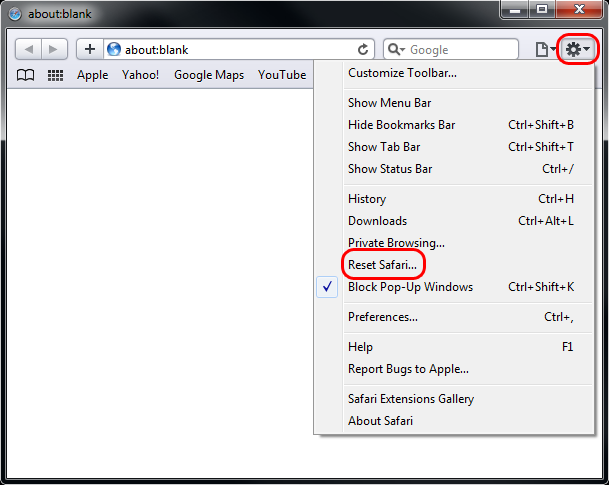This screenshot has height=485, width=609.
Task: Close the Safari window
Action: (579, 9)
